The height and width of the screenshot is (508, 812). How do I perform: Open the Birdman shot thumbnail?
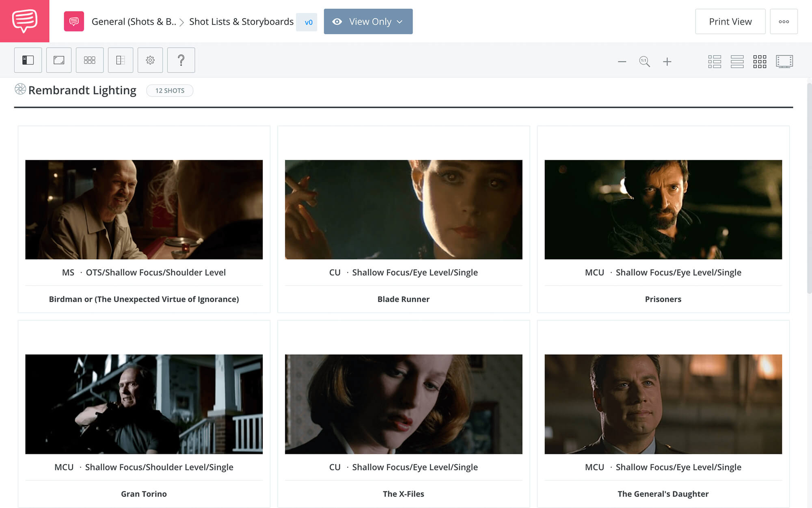(x=144, y=210)
